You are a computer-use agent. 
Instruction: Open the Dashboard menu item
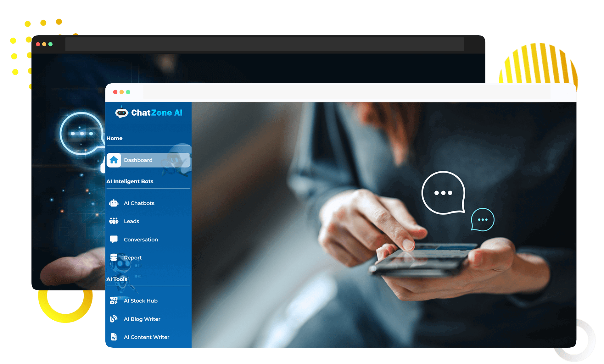[138, 160]
